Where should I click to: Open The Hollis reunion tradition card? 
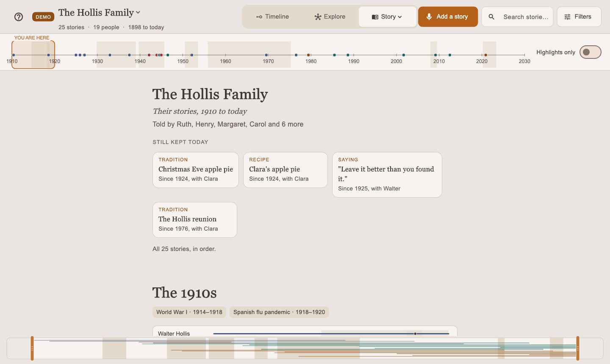(195, 220)
